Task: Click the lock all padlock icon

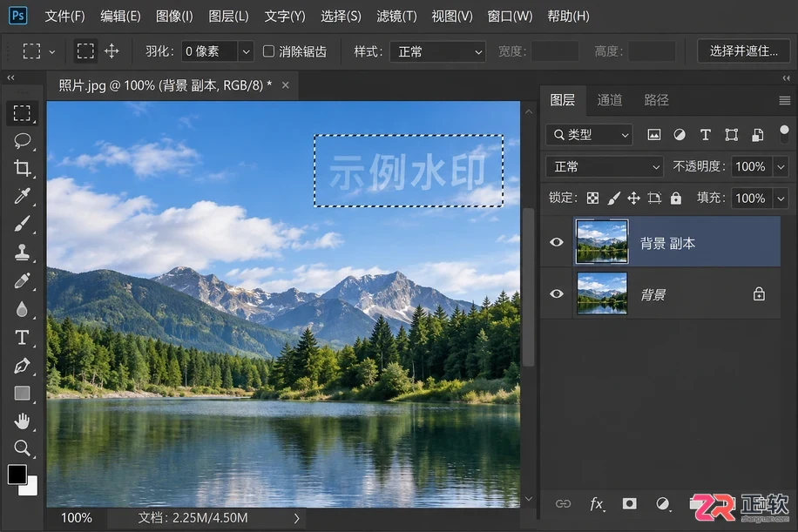Action: [x=676, y=198]
